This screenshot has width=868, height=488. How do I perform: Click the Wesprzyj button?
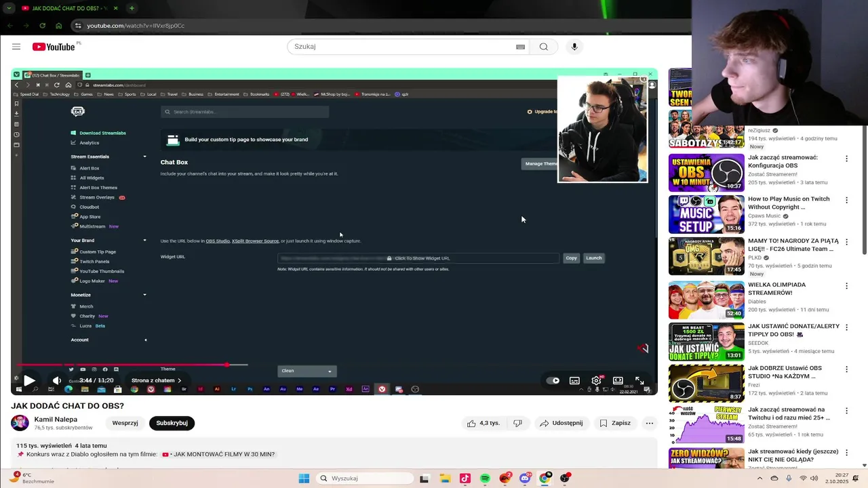pos(125,423)
